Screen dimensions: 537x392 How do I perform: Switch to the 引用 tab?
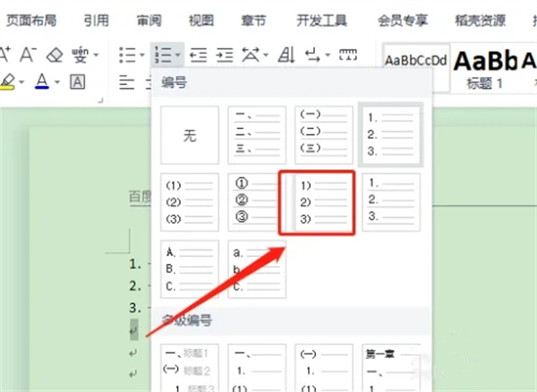click(97, 21)
